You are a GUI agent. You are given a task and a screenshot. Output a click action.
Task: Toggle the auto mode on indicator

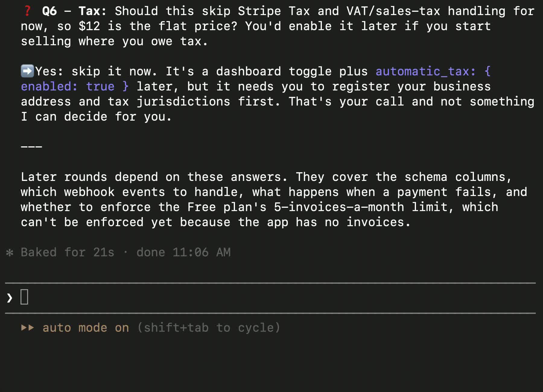click(x=86, y=327)
